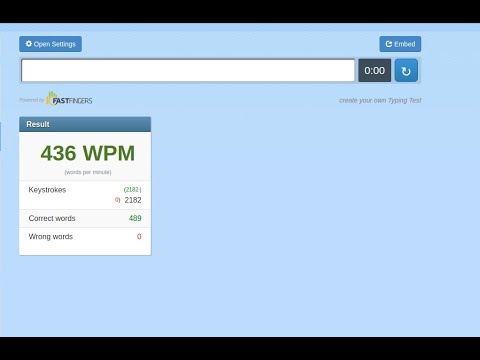480x360 pixels.
Task: Select the 2182 keystrokes total value
Action: pos(133,200)
